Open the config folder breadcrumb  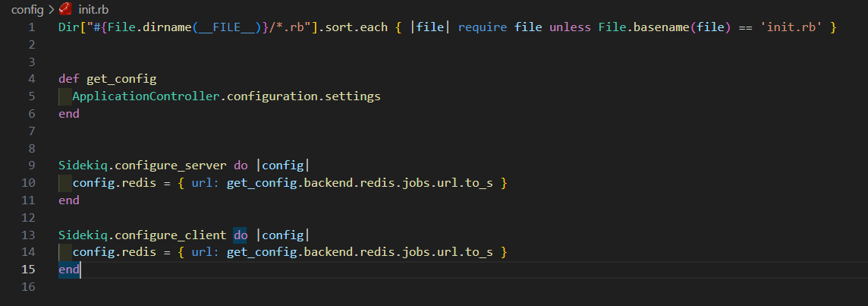[27, 9]
